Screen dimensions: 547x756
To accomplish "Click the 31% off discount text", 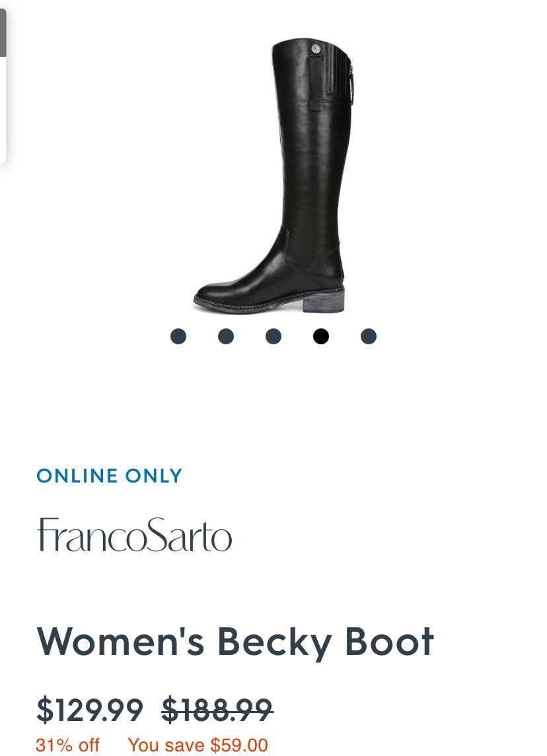I will [67, 745].
